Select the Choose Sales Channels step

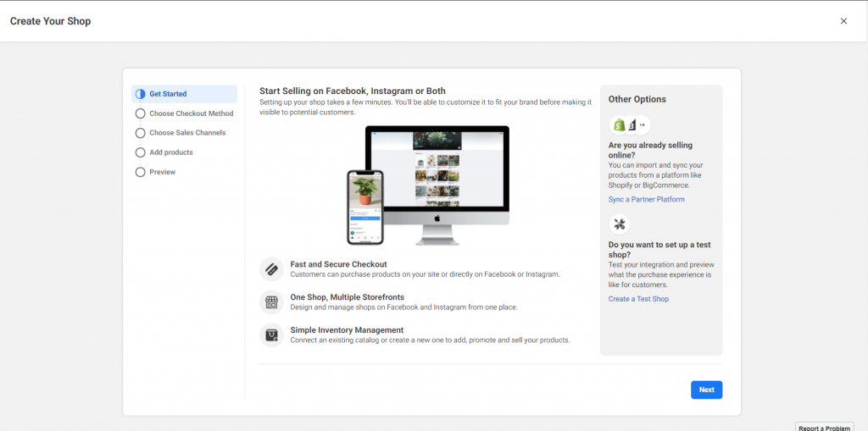pyautogui.click(x=184, y=133)
